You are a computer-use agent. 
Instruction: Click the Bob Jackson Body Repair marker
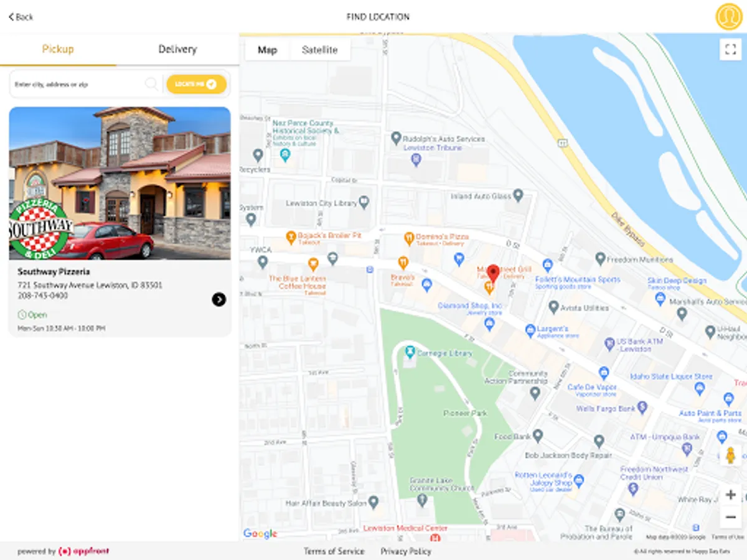[599, 441]
